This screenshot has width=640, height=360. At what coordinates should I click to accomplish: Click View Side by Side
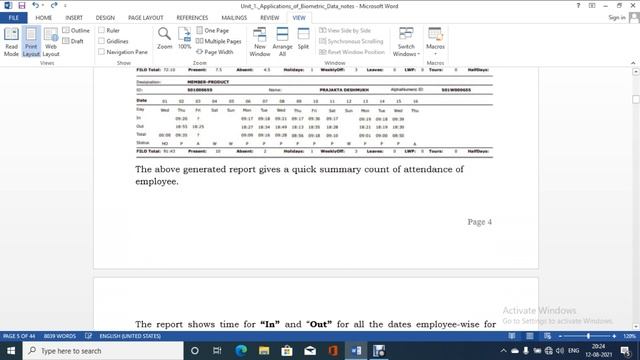point(345,31)
